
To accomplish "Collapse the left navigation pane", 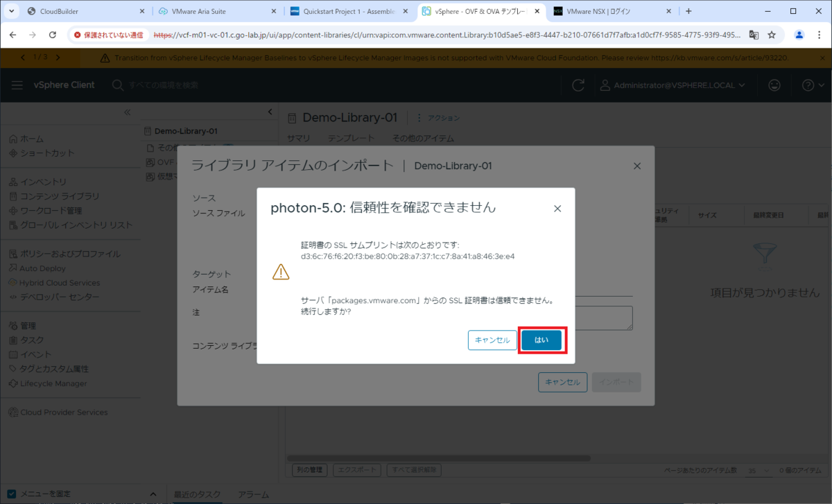I will pyautogui.click(x=128, y=112).
